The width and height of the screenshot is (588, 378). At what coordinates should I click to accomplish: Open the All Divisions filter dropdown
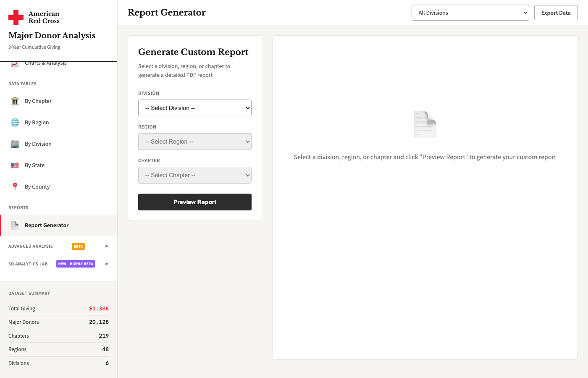(x=470, y=13)
